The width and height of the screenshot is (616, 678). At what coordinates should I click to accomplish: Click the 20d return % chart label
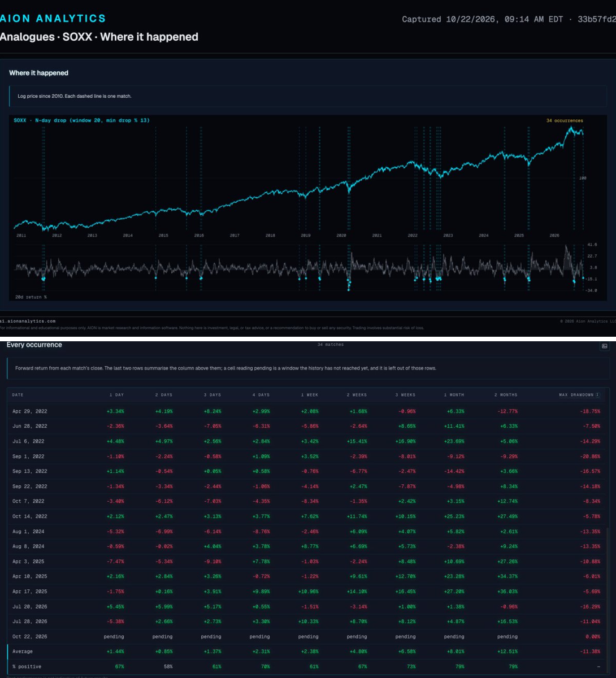[31, 297]
